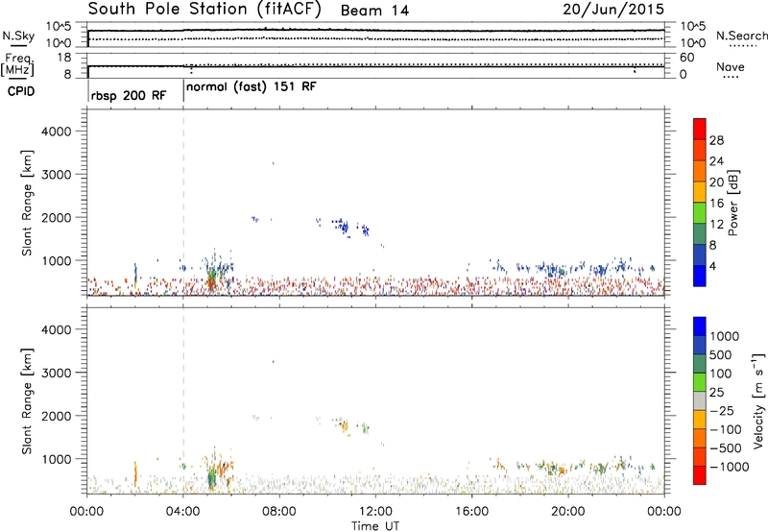
Task: Pick the bright blue swatch below 4 dB
Action: pyautogui.click(x=700, y=276)
